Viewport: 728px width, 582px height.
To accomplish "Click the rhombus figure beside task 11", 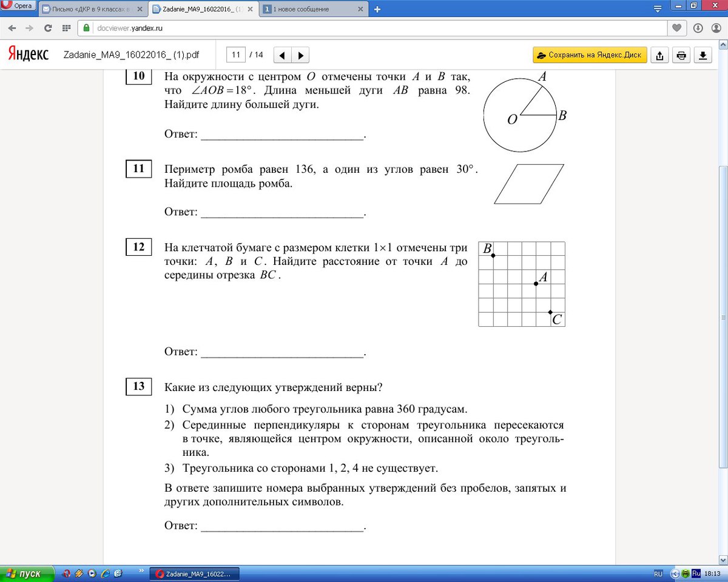I will coord(529,184).
